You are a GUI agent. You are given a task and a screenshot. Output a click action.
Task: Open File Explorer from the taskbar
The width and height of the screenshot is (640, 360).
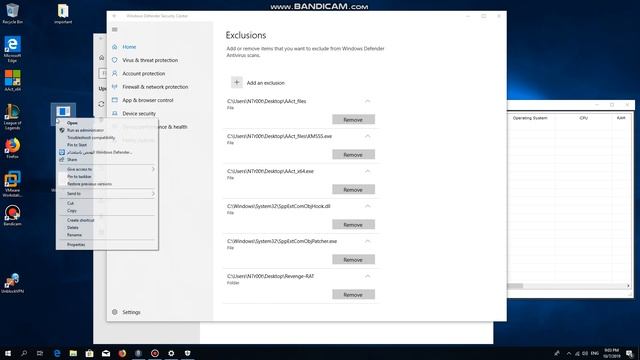pyautogui.click(x=73, y=353)
